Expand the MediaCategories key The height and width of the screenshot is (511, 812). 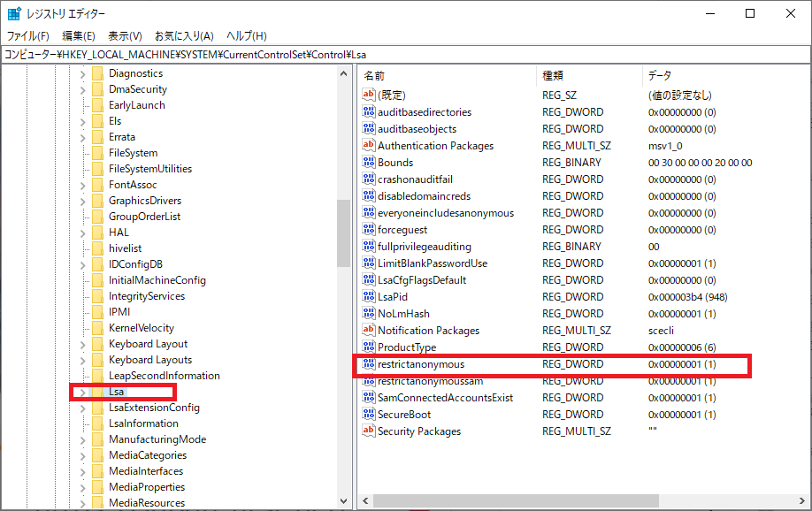tap(82, 456)
